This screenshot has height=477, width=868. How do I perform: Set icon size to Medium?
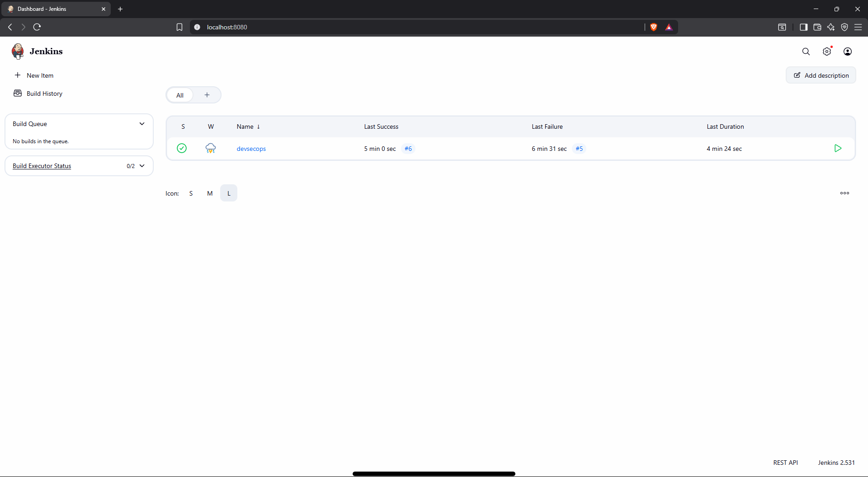[210, 193]
